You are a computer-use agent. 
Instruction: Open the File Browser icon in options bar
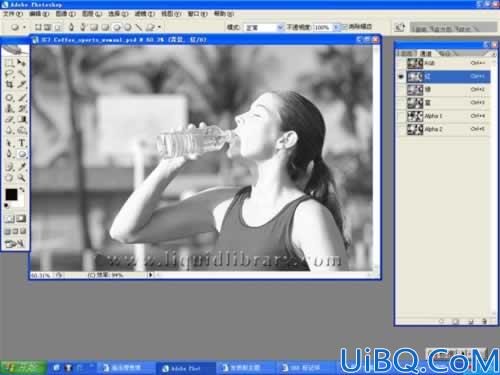400,27
